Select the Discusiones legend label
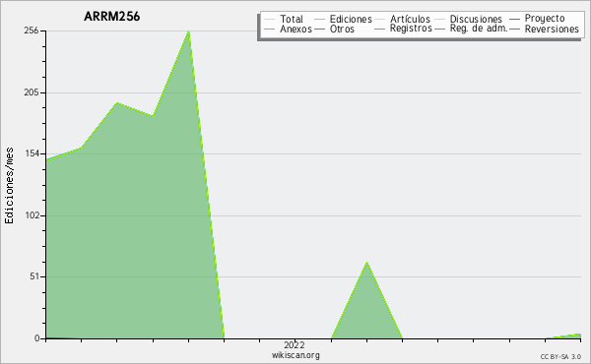The height and width of the screenshot is (364, 591). click(476, 19)
